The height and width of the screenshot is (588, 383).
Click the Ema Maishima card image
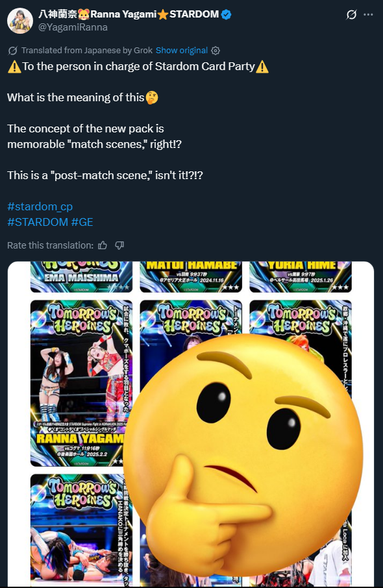click(x=81, y=276)
